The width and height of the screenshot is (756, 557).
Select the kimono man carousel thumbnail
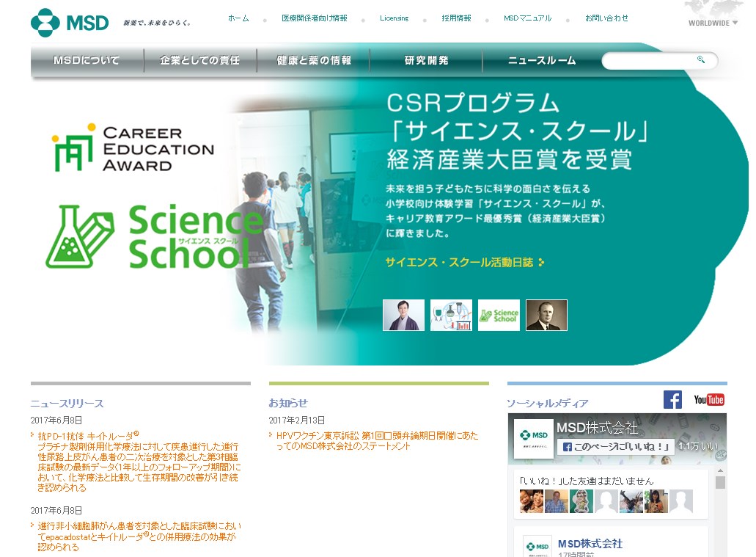[403, 315]
